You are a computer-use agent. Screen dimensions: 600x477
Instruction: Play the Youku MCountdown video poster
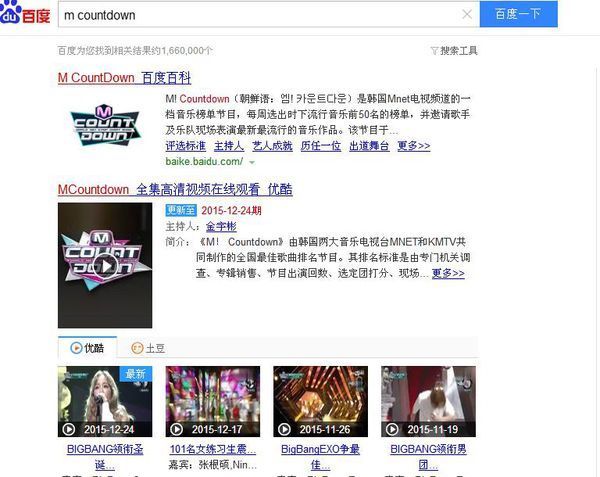click(105, 265)
